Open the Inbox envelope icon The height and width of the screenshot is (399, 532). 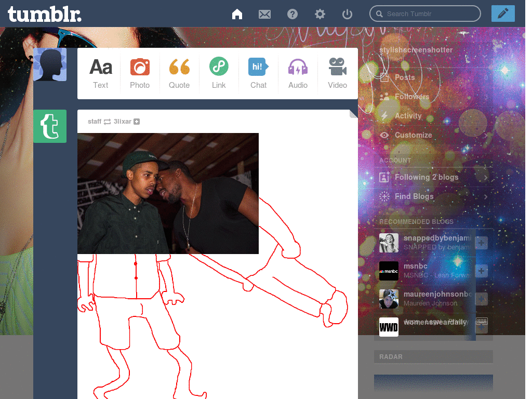(x=264, y=14)
